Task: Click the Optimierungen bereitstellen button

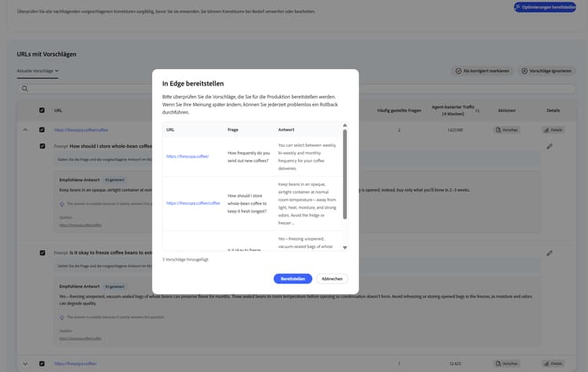Action: tap(545, 7)
